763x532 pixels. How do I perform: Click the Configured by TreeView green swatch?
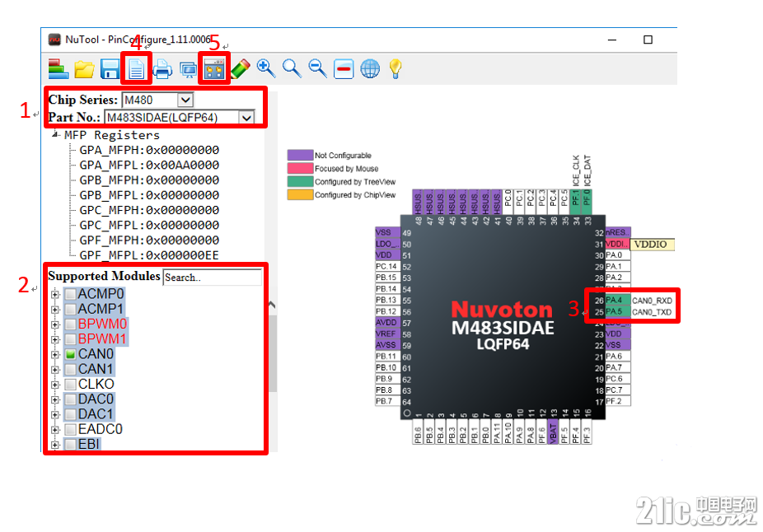coord(300,181)
